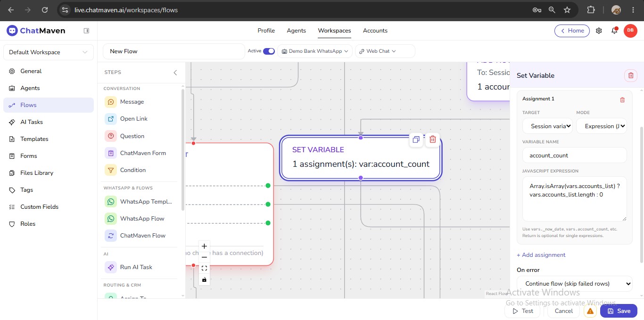Click the ChatMaven logo
This screenshot has height=320, width=644.
click(x=36, y=31)
